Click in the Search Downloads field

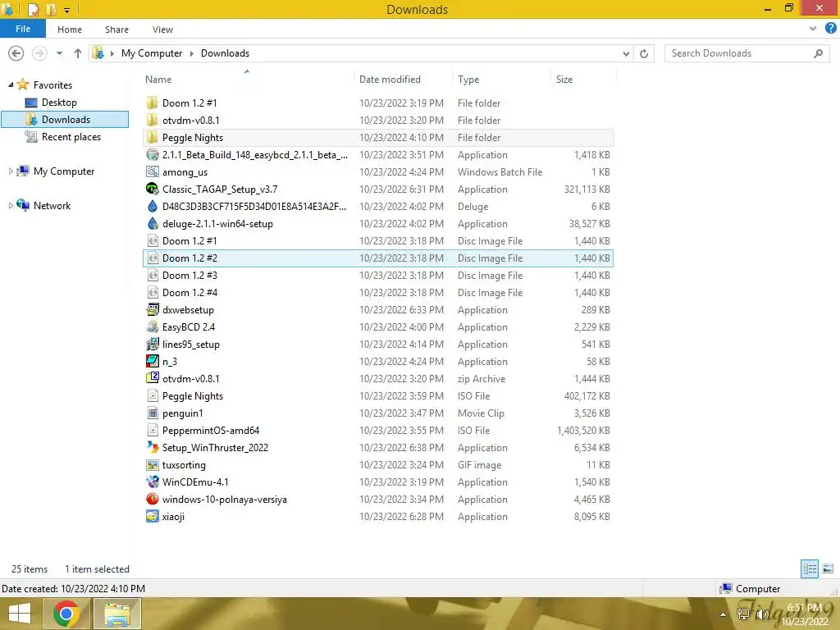pos(747,53)
